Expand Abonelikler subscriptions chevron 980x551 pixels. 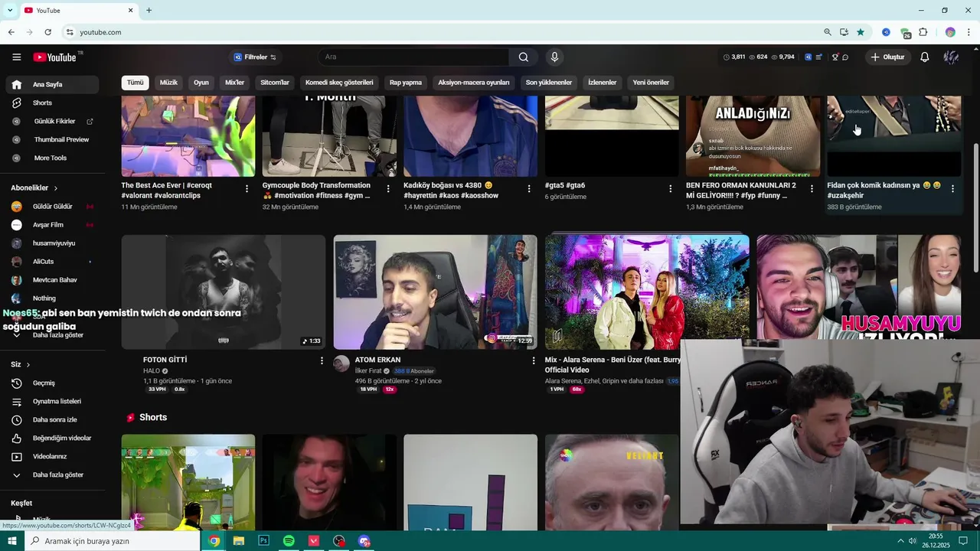click(x=55, y=187)
